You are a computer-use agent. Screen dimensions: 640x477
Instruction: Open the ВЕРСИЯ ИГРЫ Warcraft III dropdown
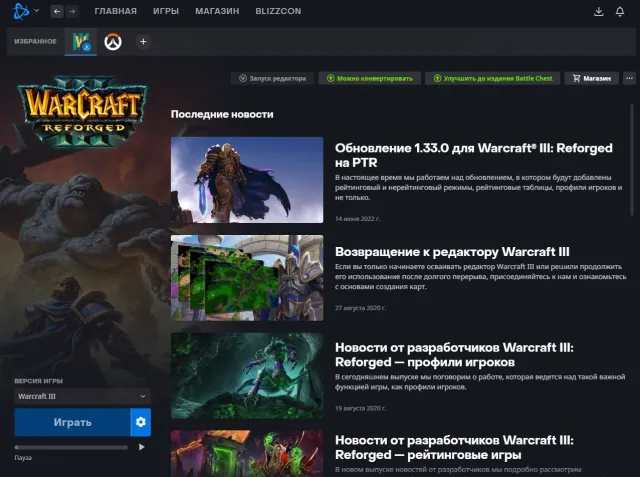(82, 396)
